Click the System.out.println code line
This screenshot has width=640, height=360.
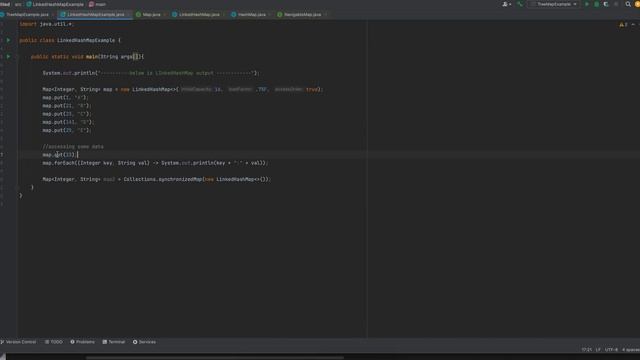[151, 73]
